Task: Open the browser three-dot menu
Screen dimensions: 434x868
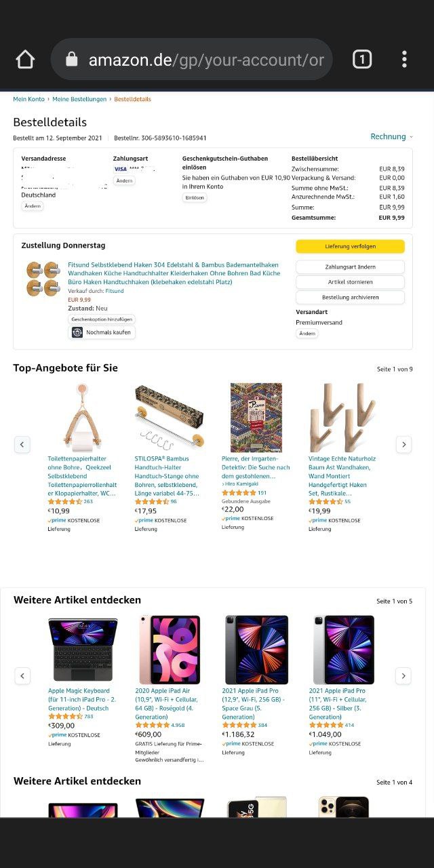Action: 404,60
